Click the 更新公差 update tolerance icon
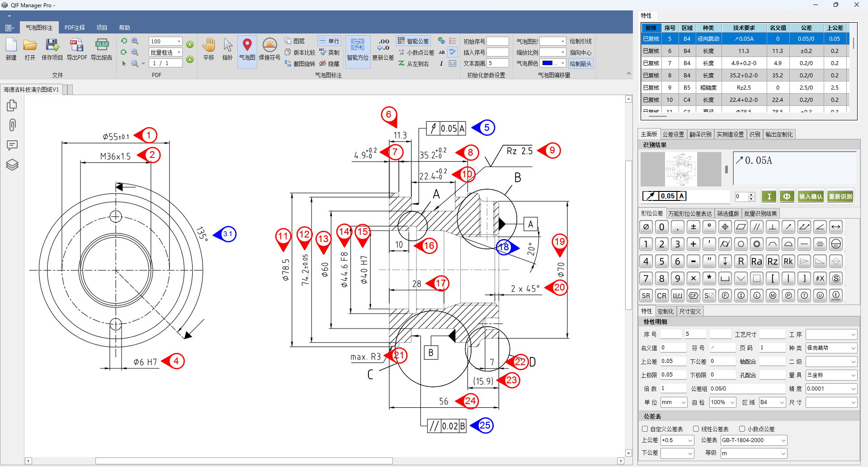Viewport: 868px width, 467px height. pos(383,49)
